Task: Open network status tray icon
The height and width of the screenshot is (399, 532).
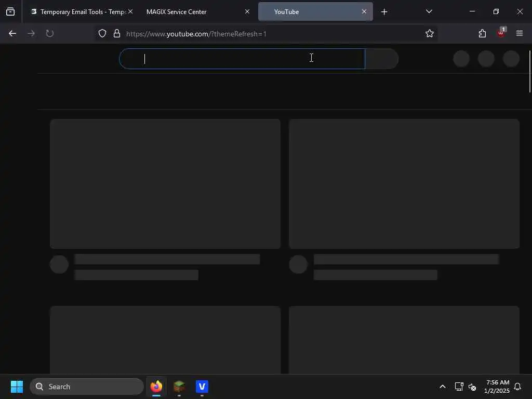Action: pos(459,387)
